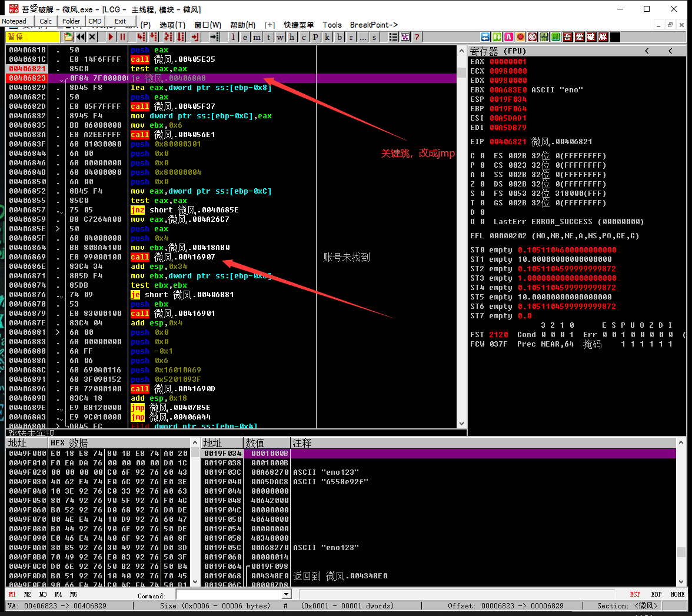
Task: Click the Step Over toolbar icon
Action: click(153, 37)
